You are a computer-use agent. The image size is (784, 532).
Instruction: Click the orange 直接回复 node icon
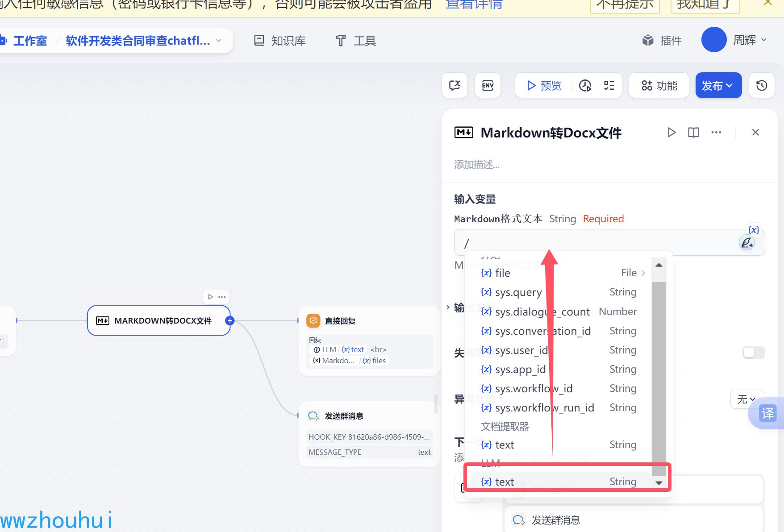[x=313, y=320]
